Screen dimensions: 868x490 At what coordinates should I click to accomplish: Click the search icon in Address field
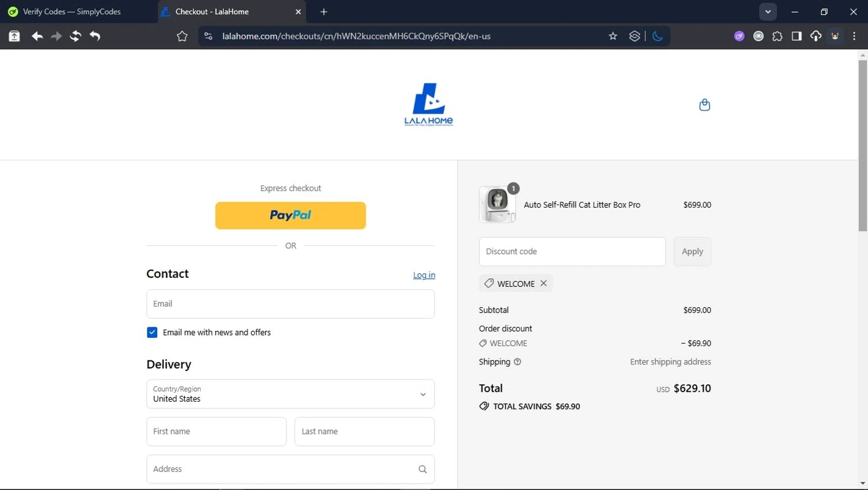pos(422,469)
